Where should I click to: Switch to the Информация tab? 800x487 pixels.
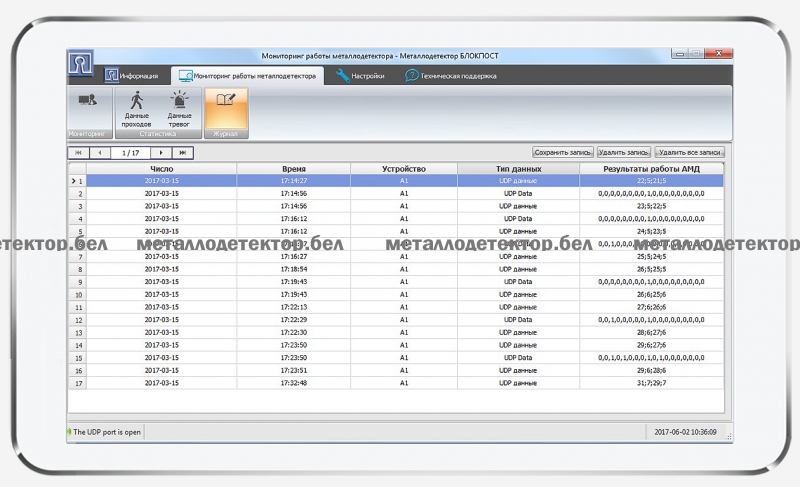click(132, 76)
